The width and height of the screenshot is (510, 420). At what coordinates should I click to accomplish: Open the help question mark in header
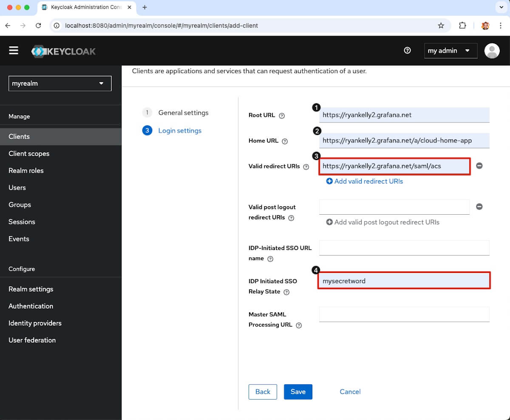407,51
